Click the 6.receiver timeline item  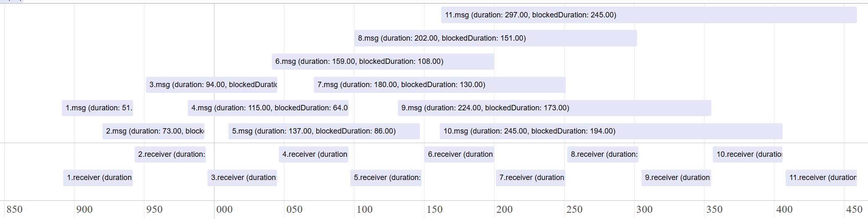click(459, 154)
